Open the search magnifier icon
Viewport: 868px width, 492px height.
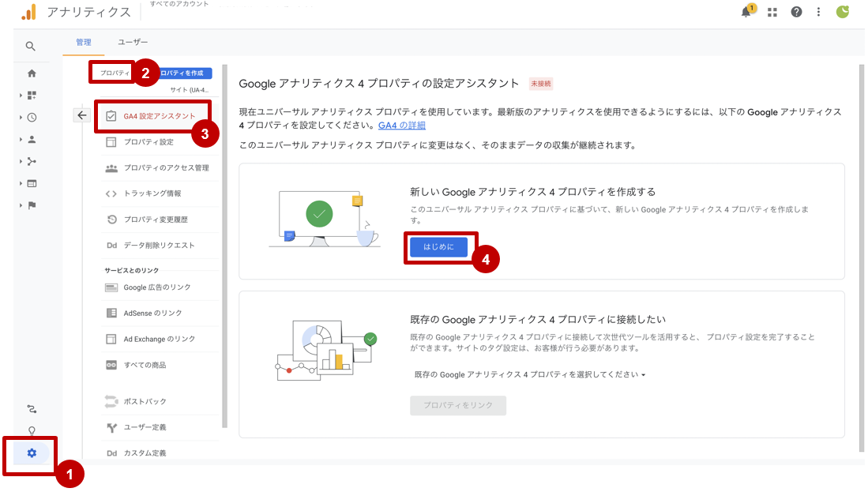[31, 47]
